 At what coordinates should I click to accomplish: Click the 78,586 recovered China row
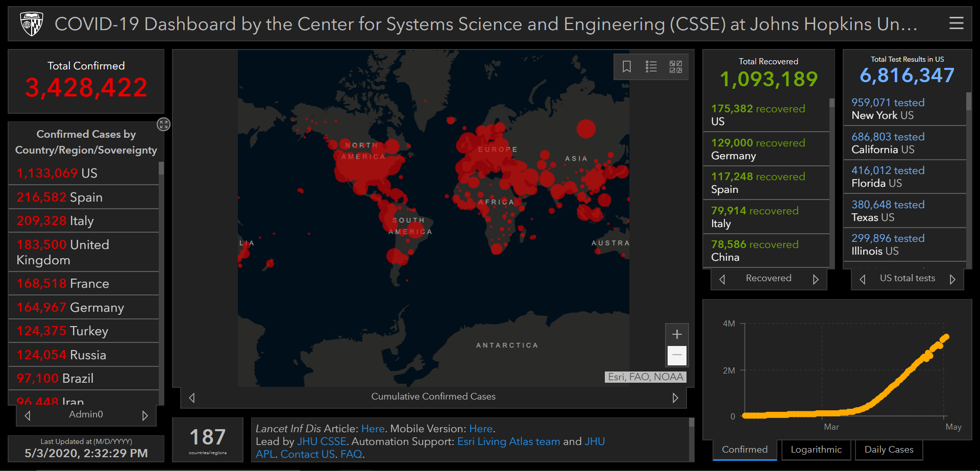(766, 251)
